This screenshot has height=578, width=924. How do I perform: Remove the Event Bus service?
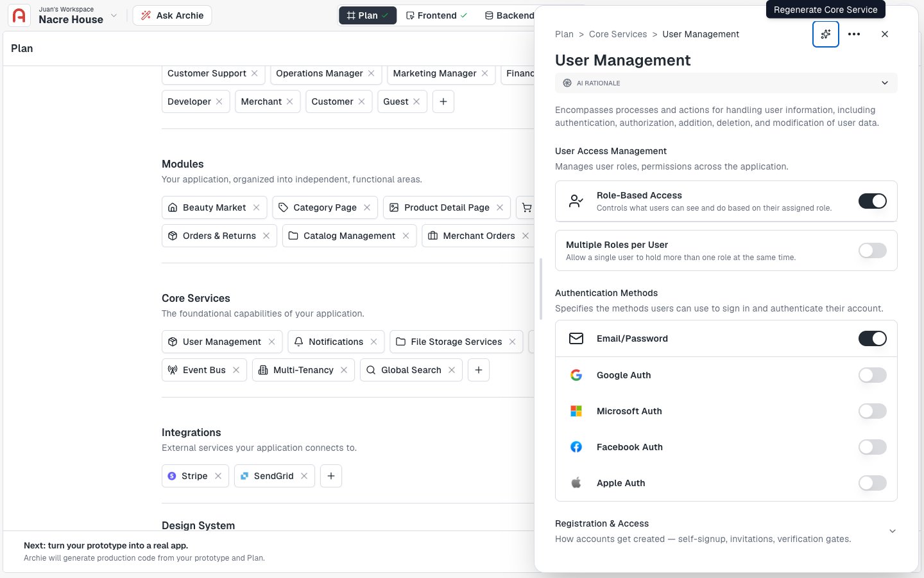point(236,370)
